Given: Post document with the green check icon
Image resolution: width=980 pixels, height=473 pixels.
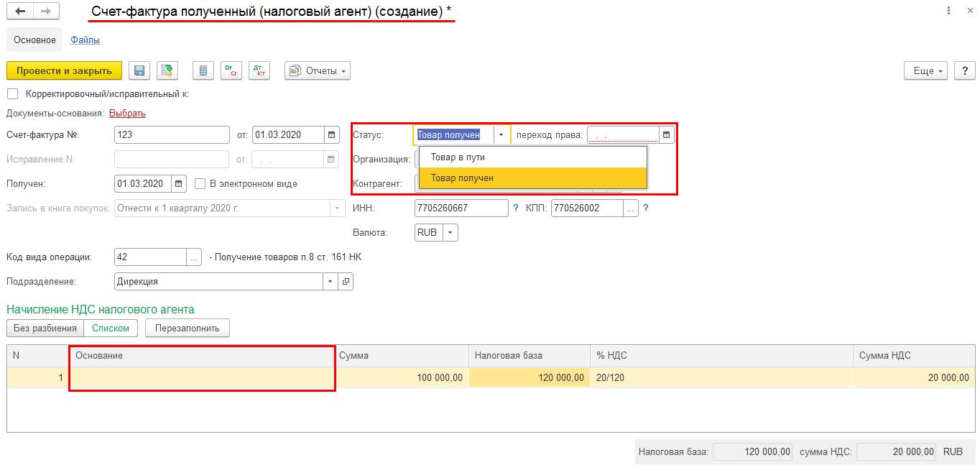Looking at the screenshot, I should click(x=167, y=70).
